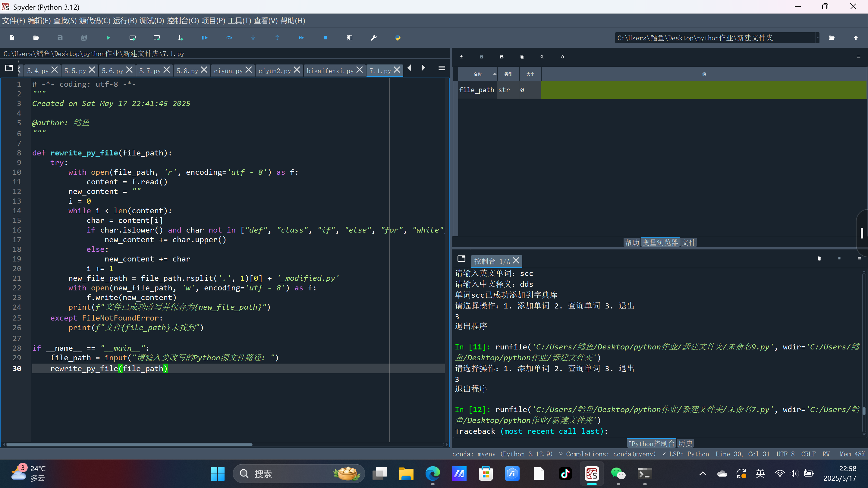Select the ciyun2.py editor tab
Screen dimensions: 868x488
[x=274, y=71]
